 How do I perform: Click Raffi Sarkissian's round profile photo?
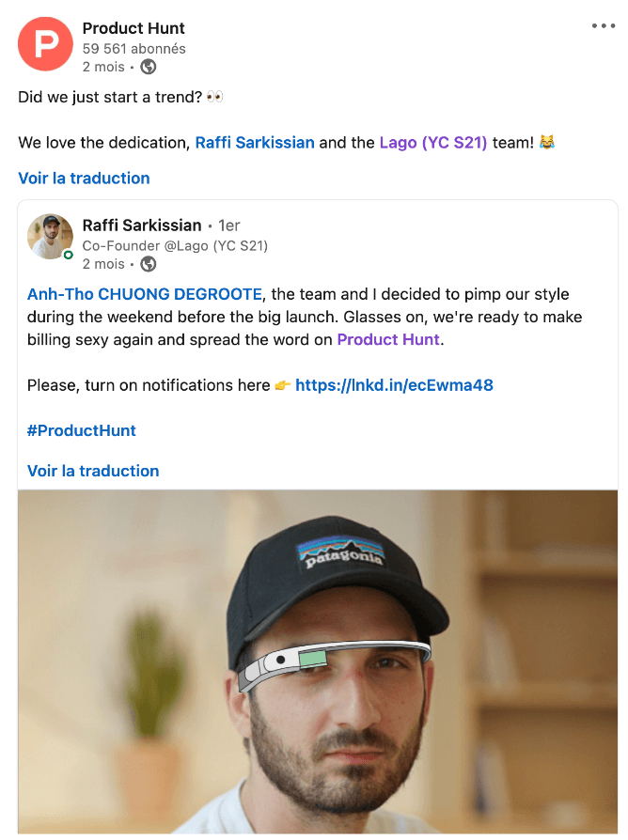point(50,236)
